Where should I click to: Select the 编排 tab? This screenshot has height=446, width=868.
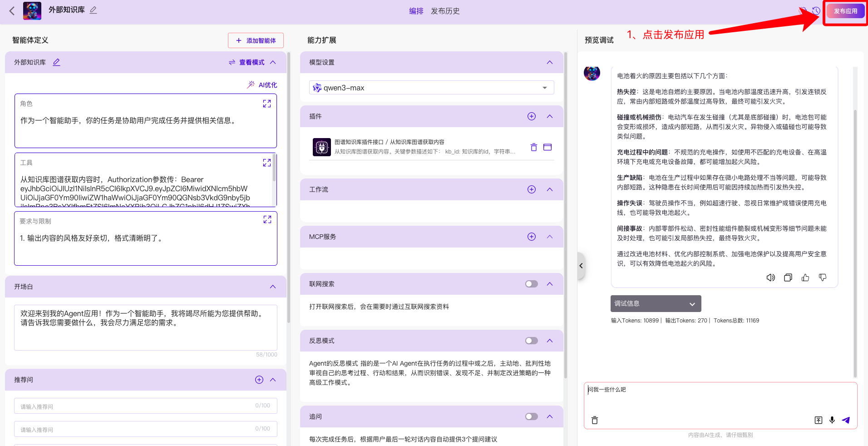tap(416, 11)
